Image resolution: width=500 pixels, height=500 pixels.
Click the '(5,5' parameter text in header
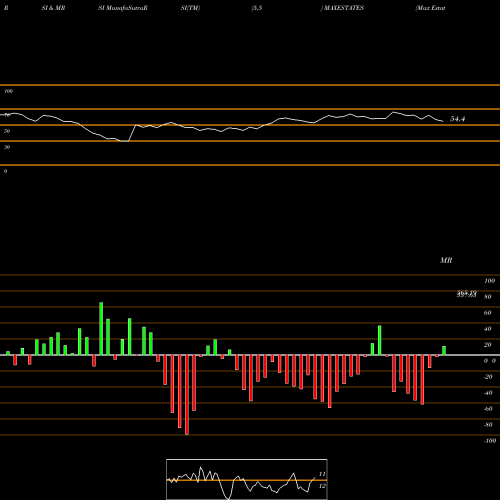click(257, 8)
